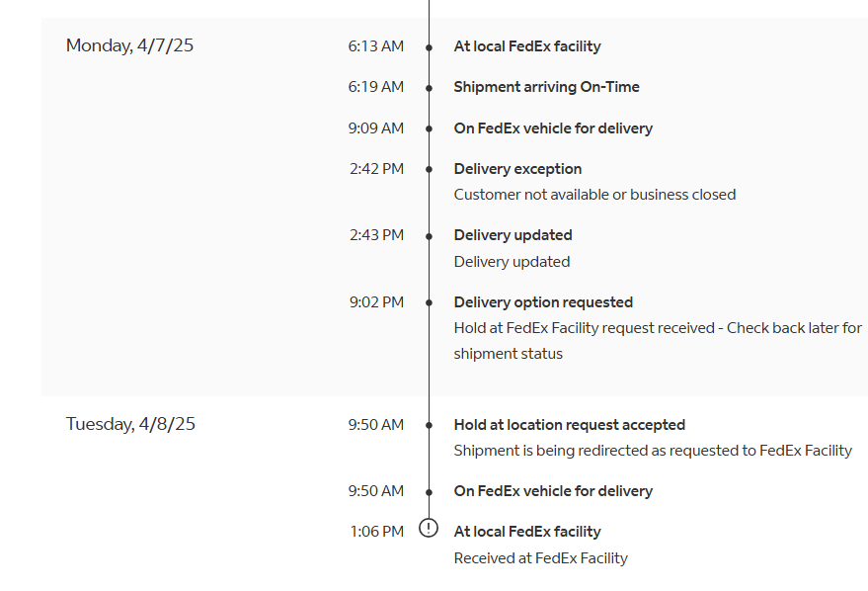The width and height of the screenshot is (868, 591).
Task: Click the timeline dot at 6:13 AM
Action: [429, 47]
